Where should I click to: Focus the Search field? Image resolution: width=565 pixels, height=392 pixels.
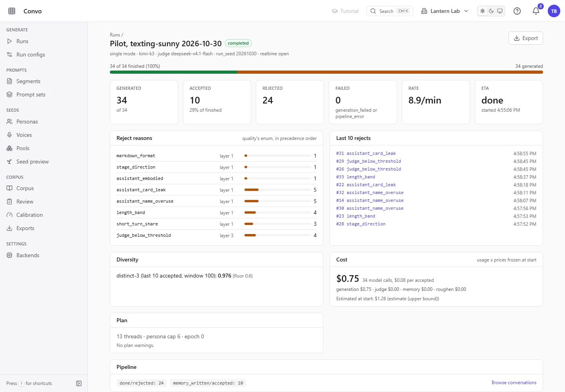pos(390,11)
